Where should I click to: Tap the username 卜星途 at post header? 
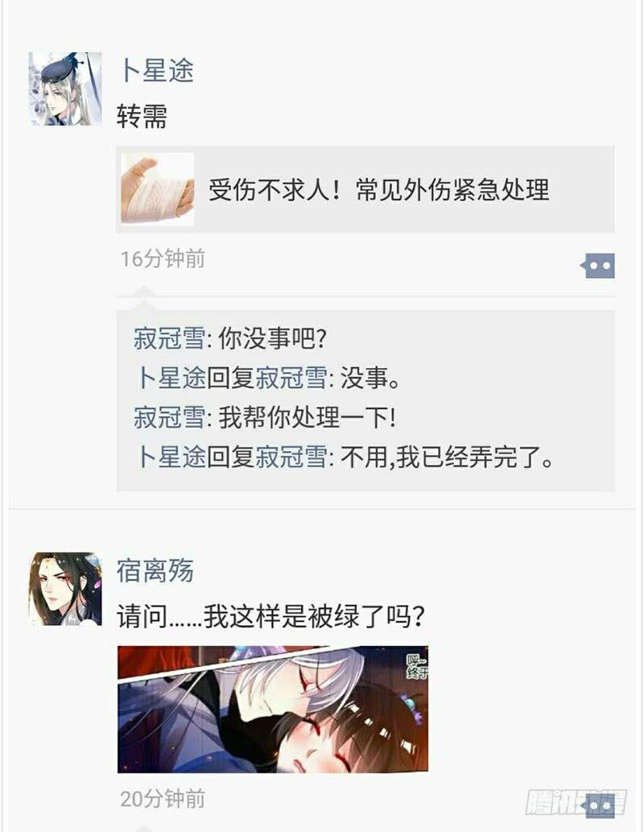coord(156,70)
